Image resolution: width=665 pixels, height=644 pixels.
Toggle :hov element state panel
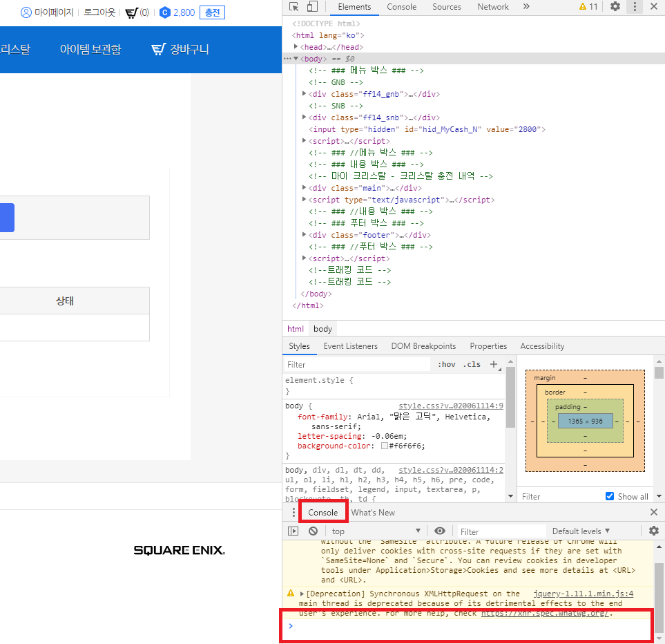447,364
